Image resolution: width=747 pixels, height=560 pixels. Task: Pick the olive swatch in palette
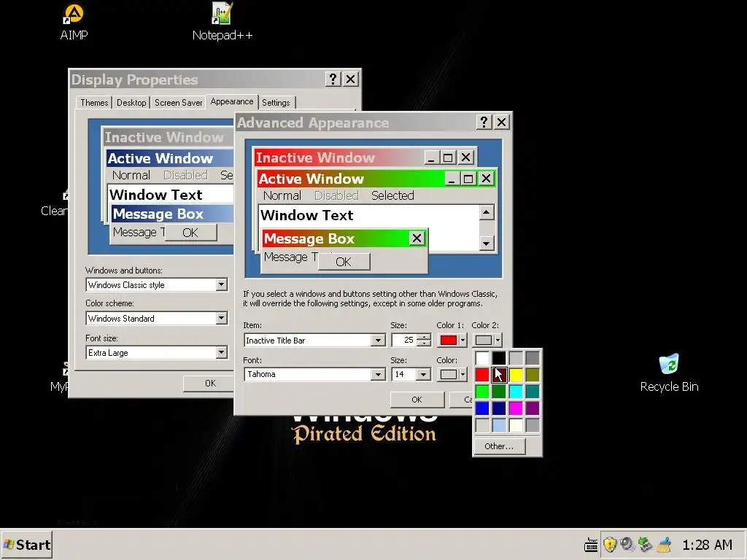point(533,375)
